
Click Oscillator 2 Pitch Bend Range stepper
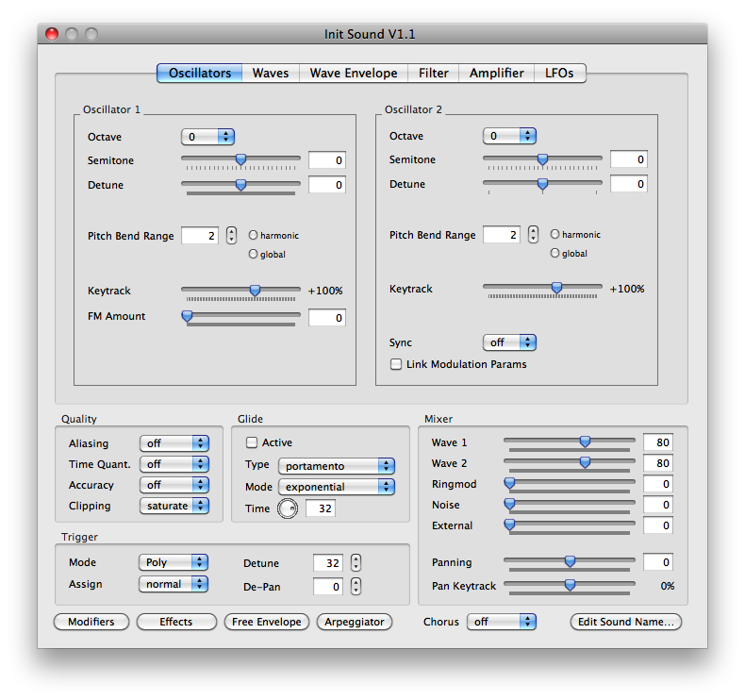click(533, 234)
